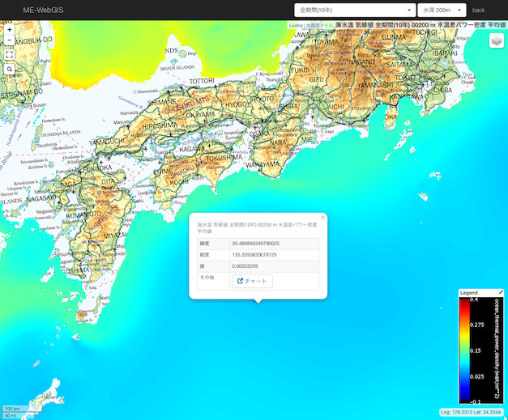Toggle fullscreen map view

9,54
